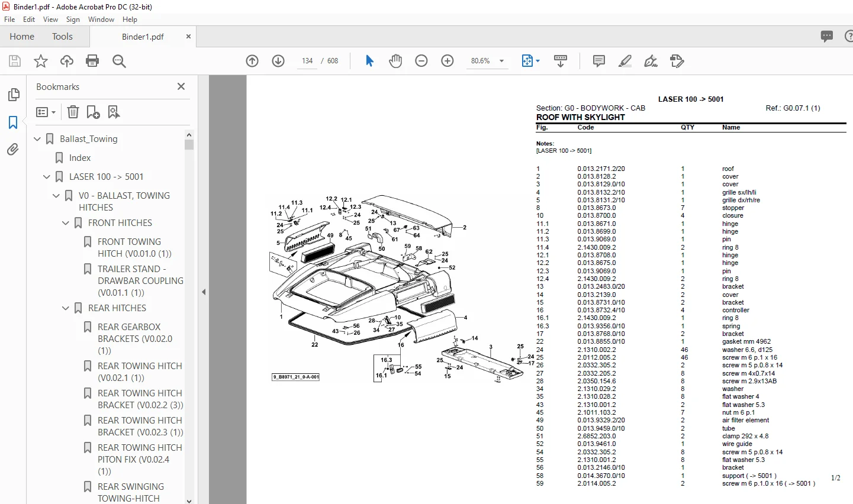Select the Binder1.pdf document tab
Viewport: 853px width, 504px height.
(143, 37)
